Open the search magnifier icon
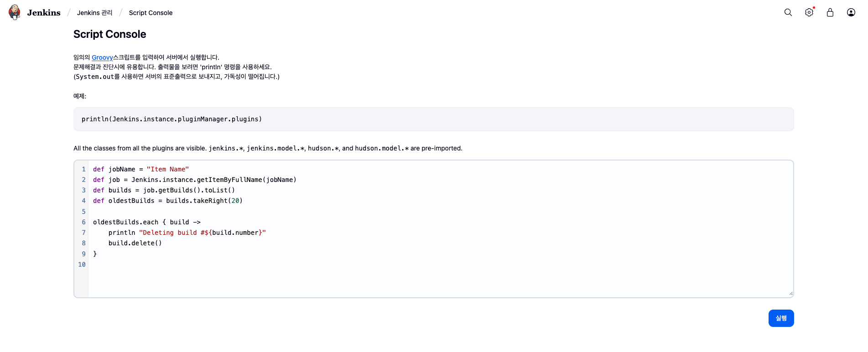Screen dimensions: 868x352 point(788,12)
